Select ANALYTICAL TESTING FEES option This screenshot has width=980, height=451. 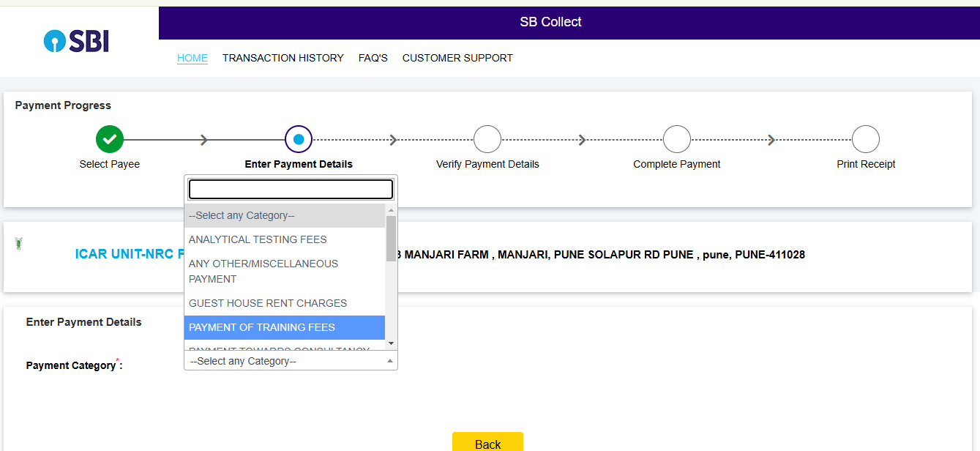tap(285, 239)
